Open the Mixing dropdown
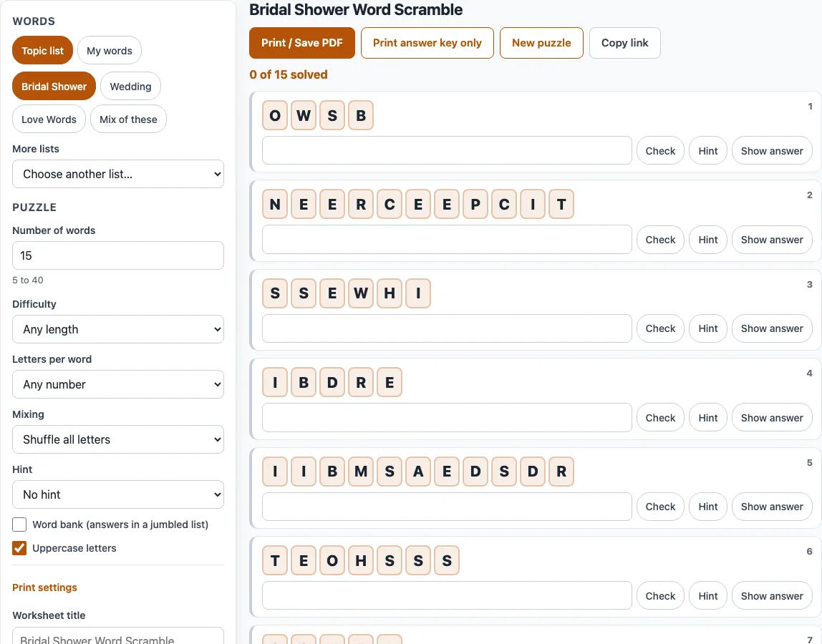Viewport: 822px width, 644px height. click(118, 439)
